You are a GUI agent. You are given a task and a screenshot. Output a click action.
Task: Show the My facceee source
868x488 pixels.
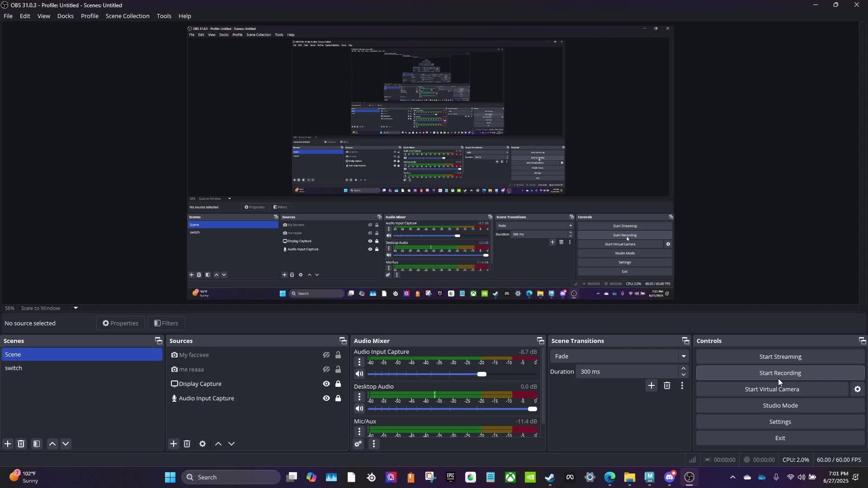click(326, 355)
